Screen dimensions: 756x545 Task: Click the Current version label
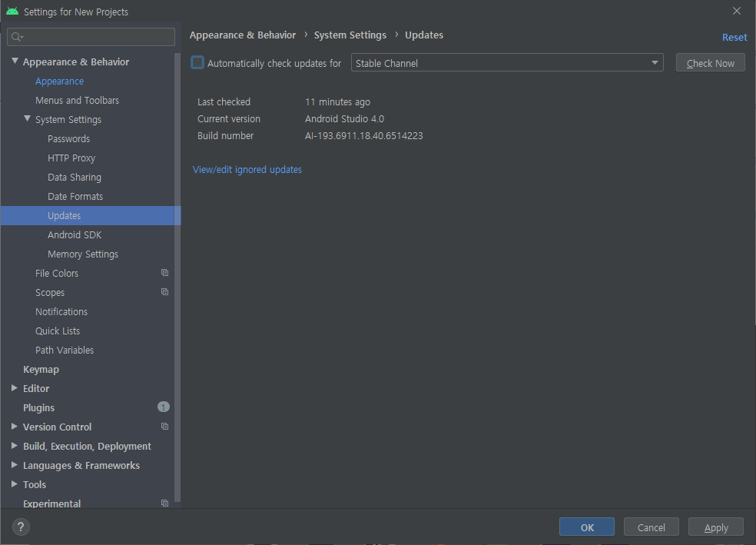coord(228,118)
